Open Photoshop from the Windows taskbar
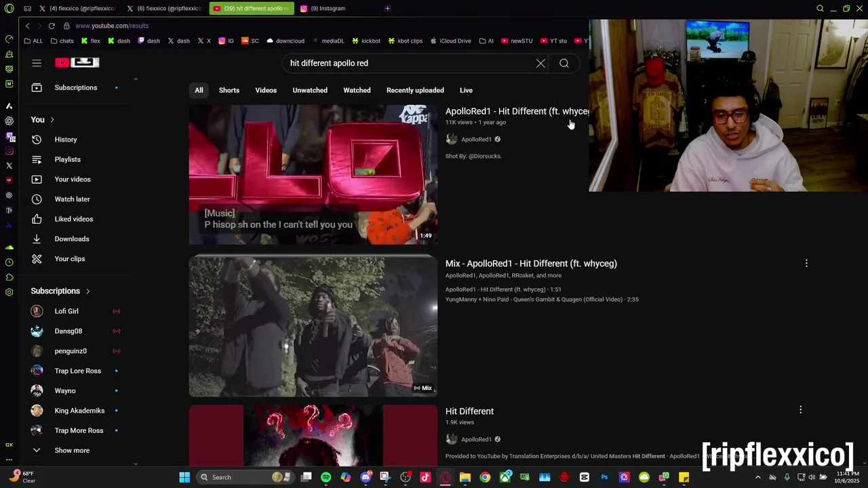 (x=604, y=477)
